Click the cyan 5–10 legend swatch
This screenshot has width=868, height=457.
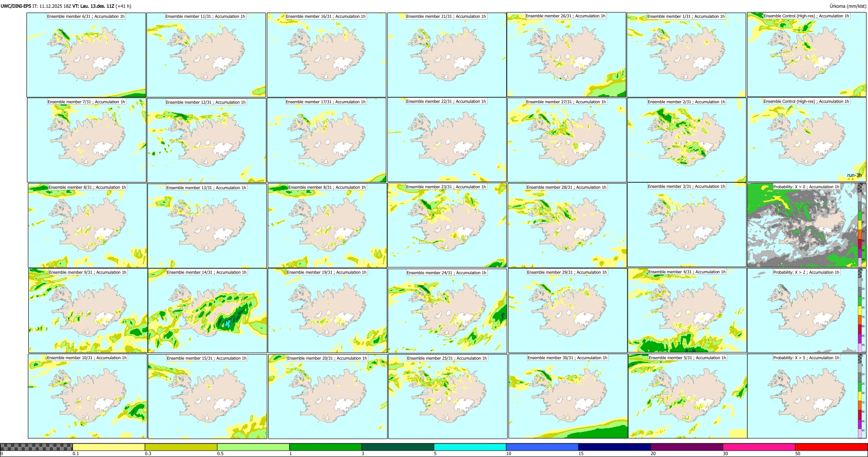click(x=470, y=447)
